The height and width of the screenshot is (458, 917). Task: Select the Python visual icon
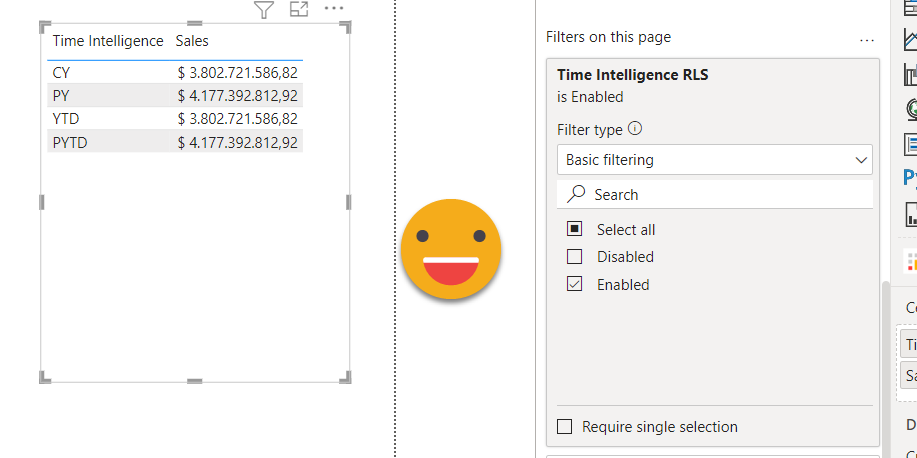pyautogui.click(x=910, y=177)
